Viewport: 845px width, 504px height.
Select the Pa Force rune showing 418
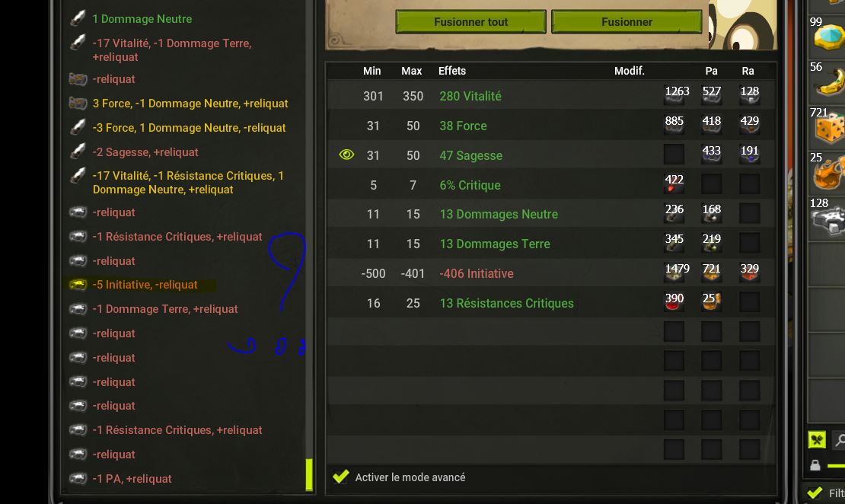point(711,125)
